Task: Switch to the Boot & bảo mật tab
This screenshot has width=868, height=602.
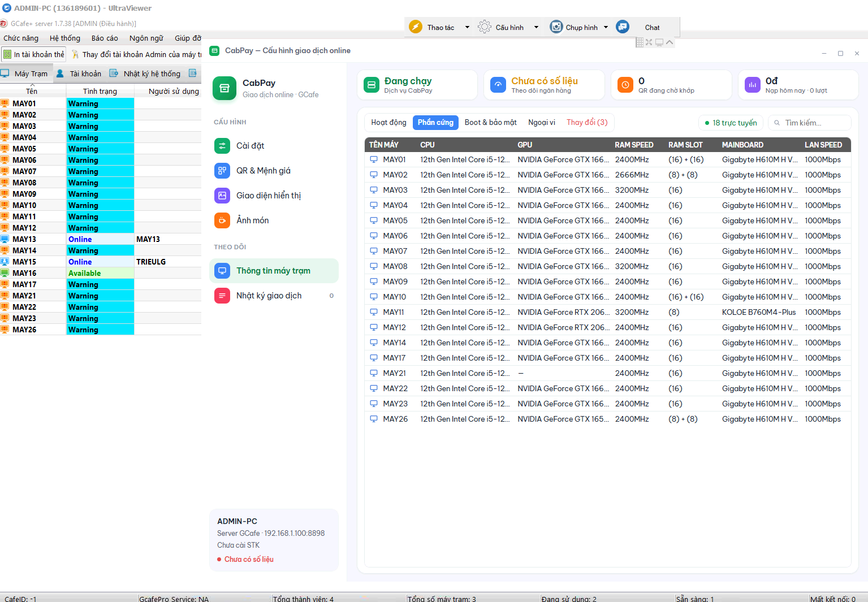Action: 491,123
